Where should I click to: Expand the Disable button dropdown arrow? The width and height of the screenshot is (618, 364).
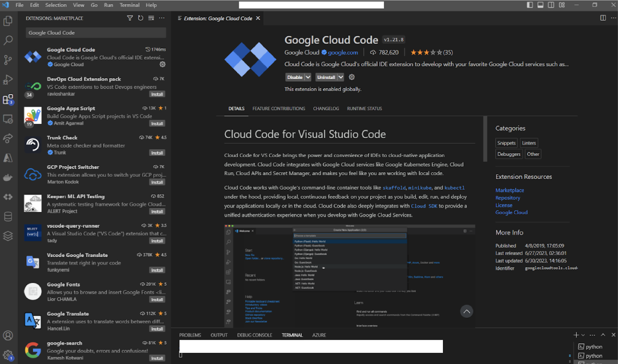pos(308,77)
